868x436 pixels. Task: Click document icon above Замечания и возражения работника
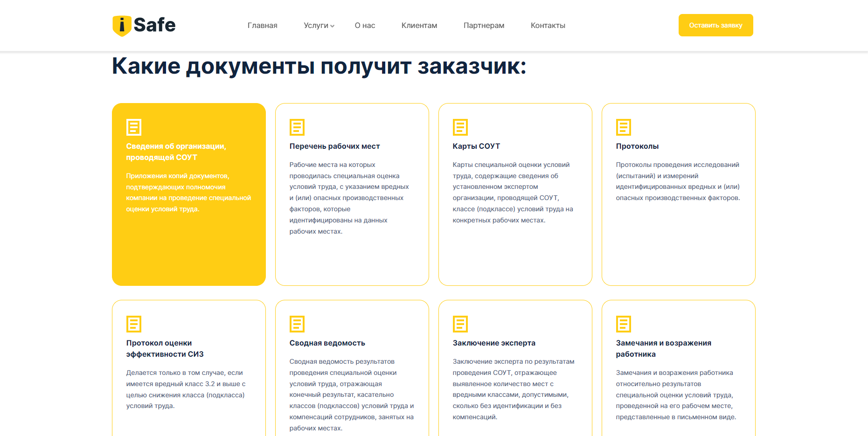pyautogui.click(x=624, y=324)
